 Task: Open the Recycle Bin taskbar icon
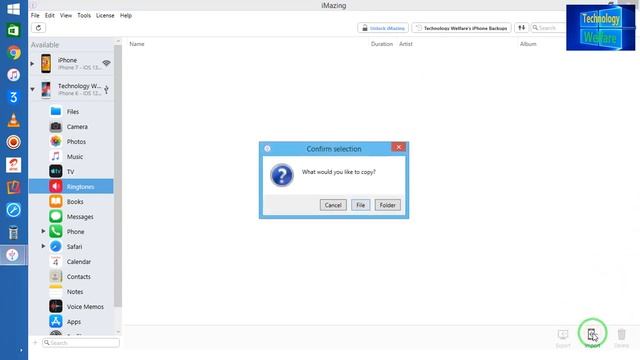pyautogui.click(x=13, y=233)
